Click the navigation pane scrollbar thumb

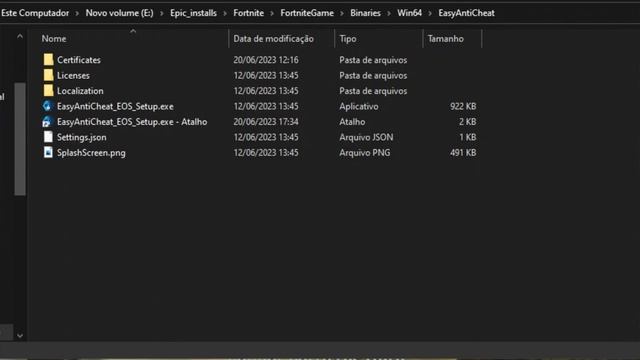pos(20,139)
